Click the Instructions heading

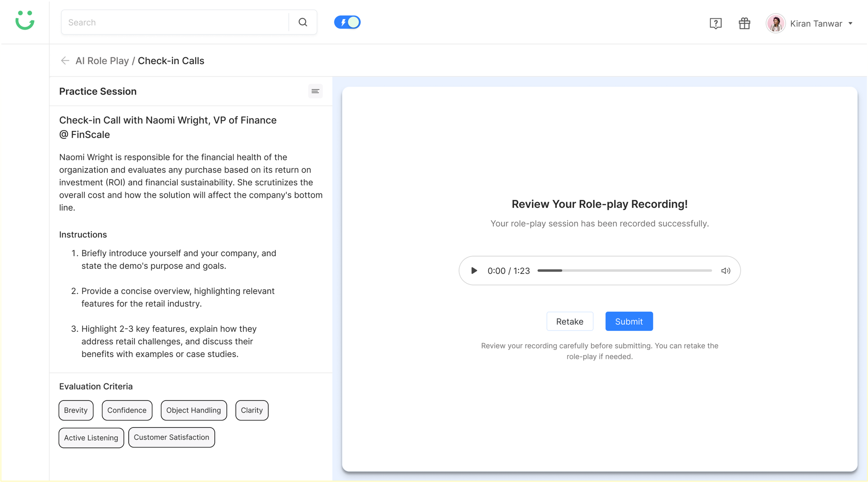[x=83, y=235]
